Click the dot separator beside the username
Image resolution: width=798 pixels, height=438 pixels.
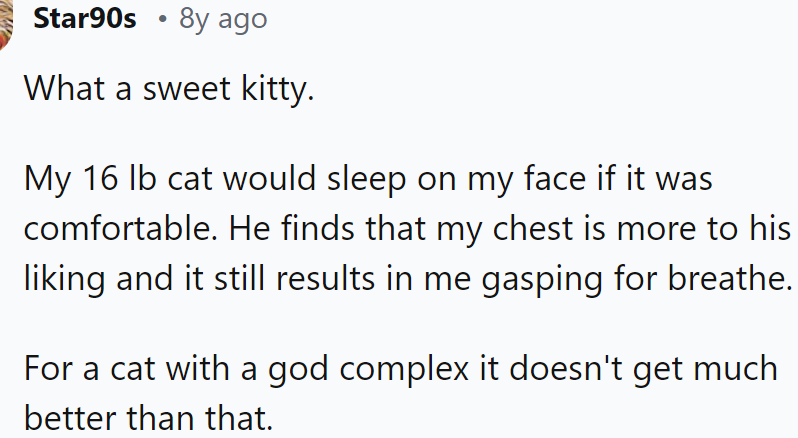tap(161, 20)
